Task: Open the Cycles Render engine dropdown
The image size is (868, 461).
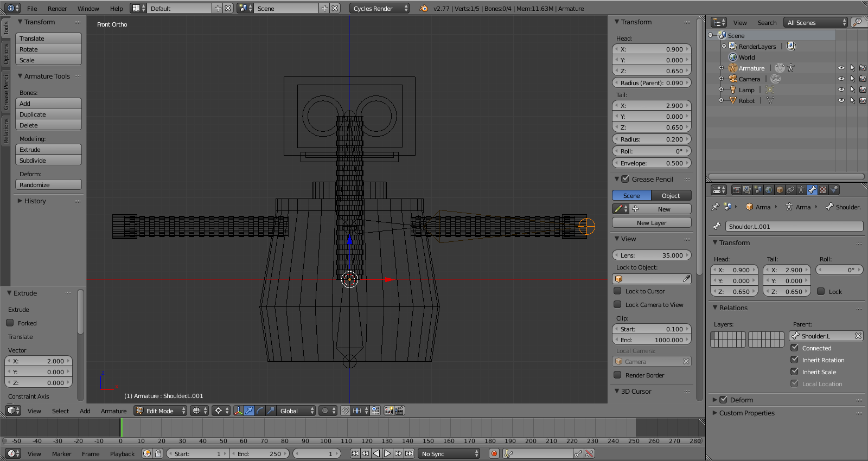Action: point(379,8)
